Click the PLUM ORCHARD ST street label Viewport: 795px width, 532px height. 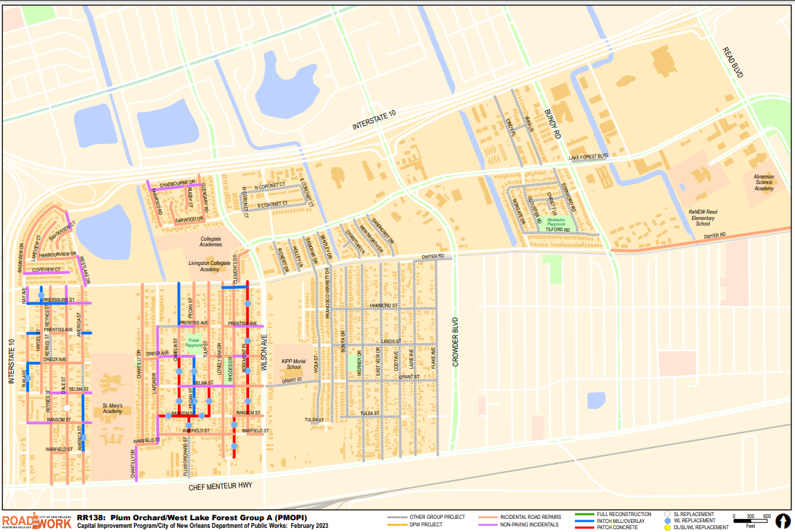pyautogui.click(x=185, y=457)
